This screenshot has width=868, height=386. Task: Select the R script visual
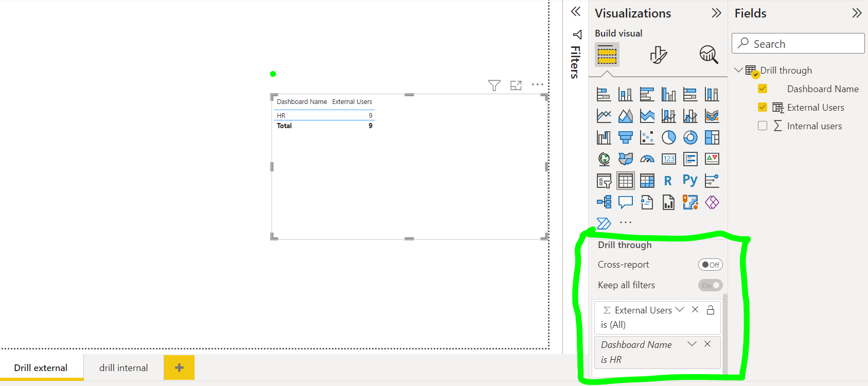[668, 181]
